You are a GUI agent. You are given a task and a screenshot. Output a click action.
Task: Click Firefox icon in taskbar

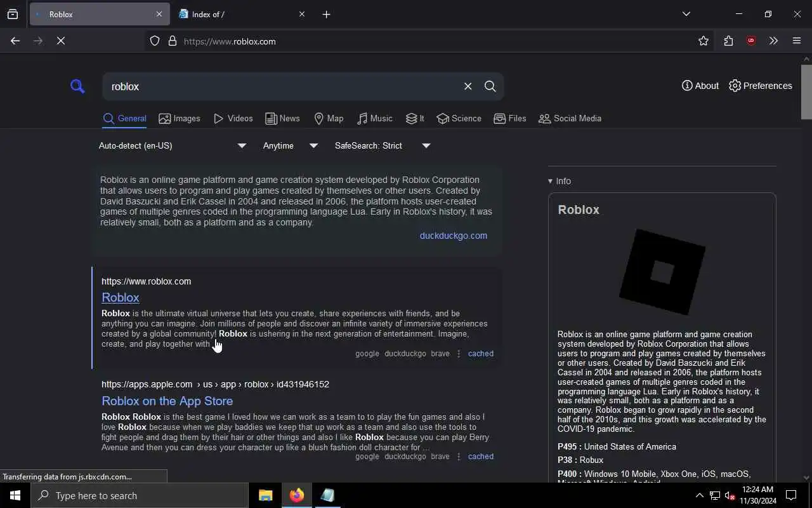click(x=296, y=495)
